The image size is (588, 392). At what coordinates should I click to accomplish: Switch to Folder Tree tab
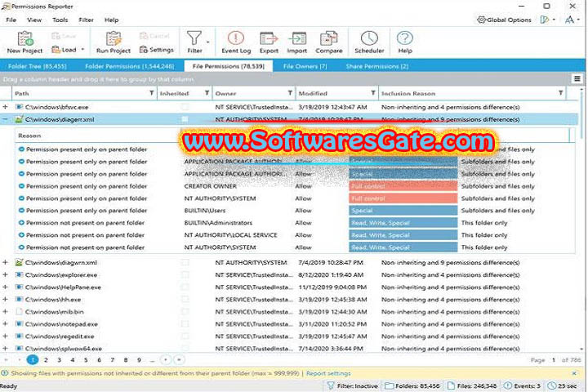[37, 66]
